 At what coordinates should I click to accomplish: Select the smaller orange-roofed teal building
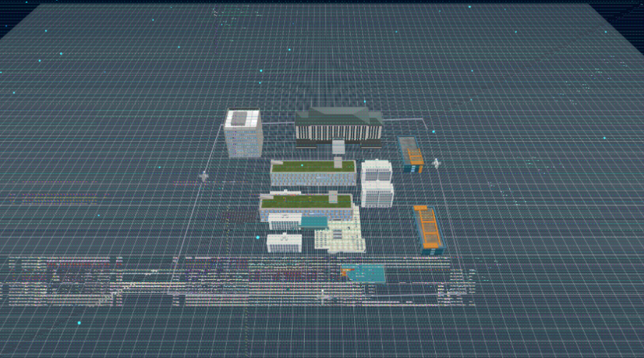tap(410, 154)
